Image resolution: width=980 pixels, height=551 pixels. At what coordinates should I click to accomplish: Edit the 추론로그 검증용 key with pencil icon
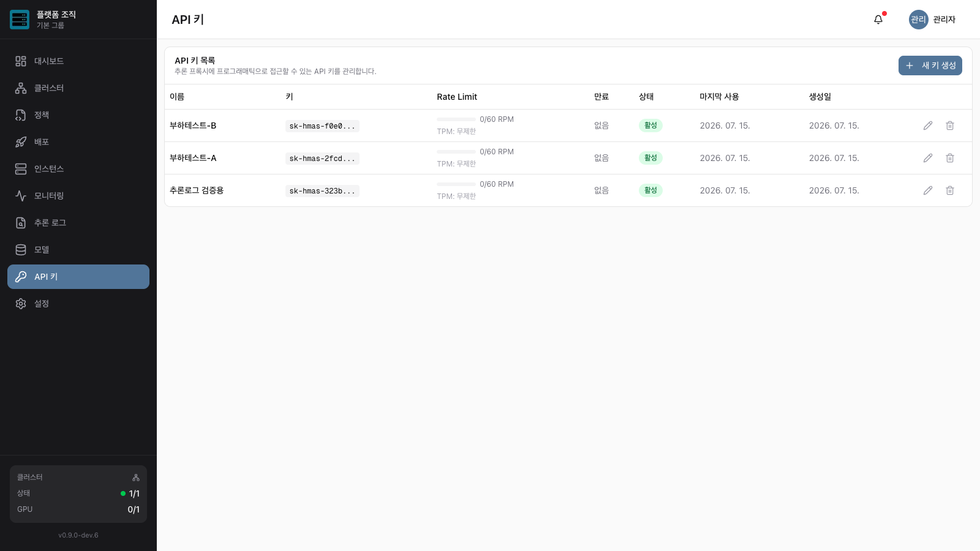coord(928,190)
